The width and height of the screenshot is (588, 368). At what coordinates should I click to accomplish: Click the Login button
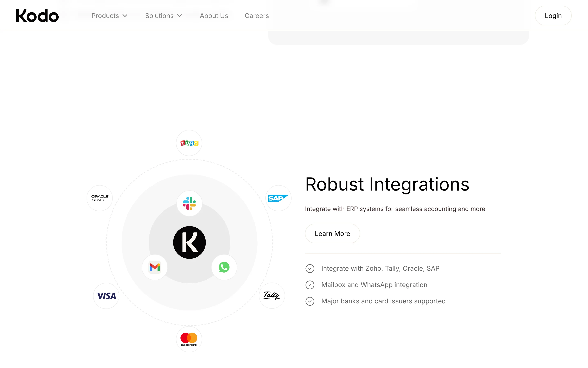click(553, 16)
